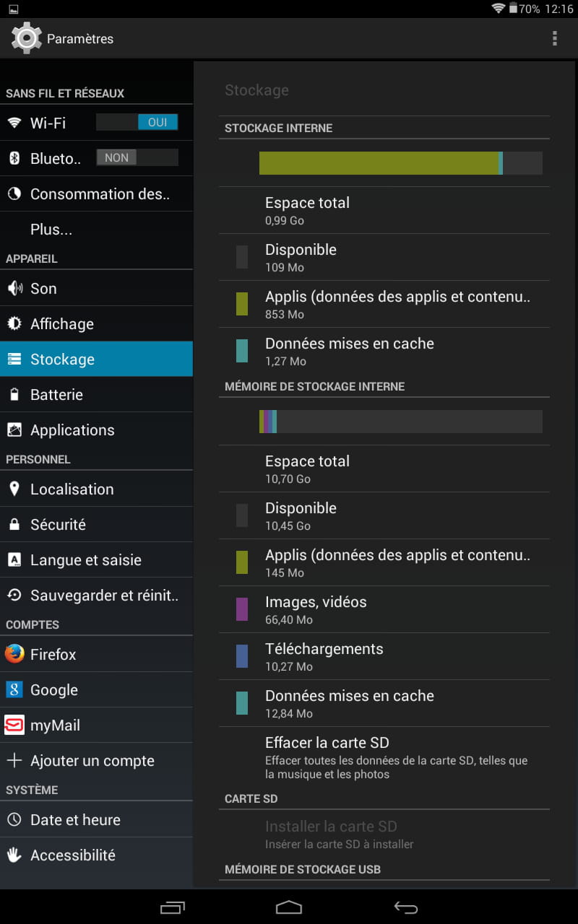Screen dimensions: 578x924
Task: Open Données mises en cache 12,84 Mo
Action: tap(384, 703)
